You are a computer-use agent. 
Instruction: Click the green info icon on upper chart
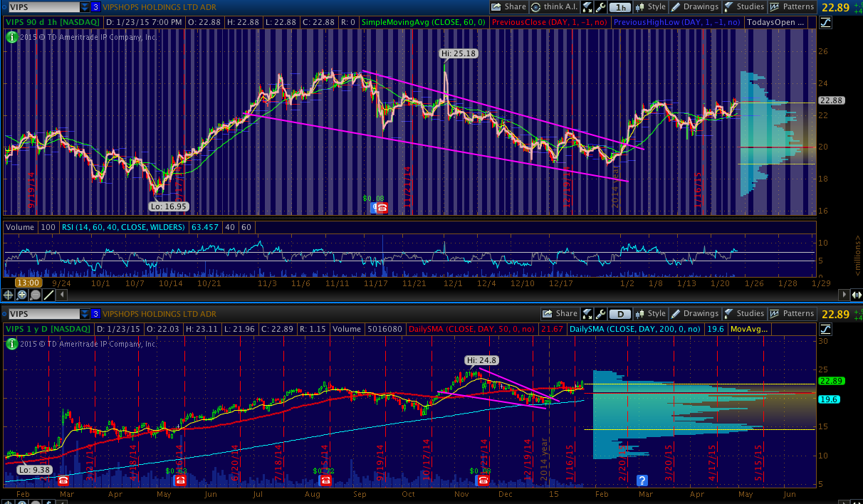(x=11, y=36)
